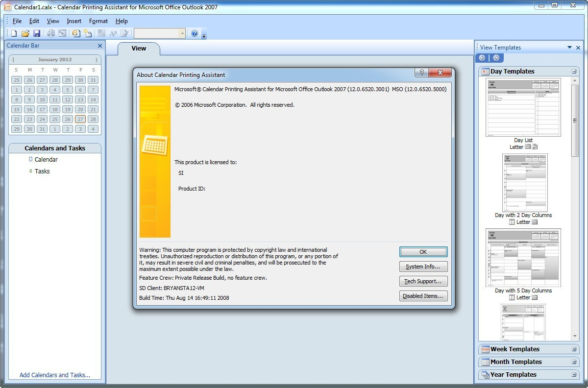Click the Print Preview toolbar icon
This screenshot has height=388, width=588.
pos(62,33)
